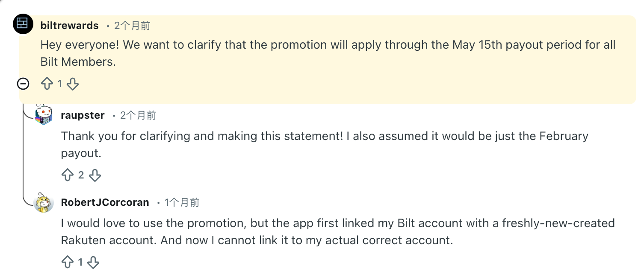The width and height of the screenshot is (644, 275).
Task: Click the timestamp on raupster's reply
Action: pos(138,115)
